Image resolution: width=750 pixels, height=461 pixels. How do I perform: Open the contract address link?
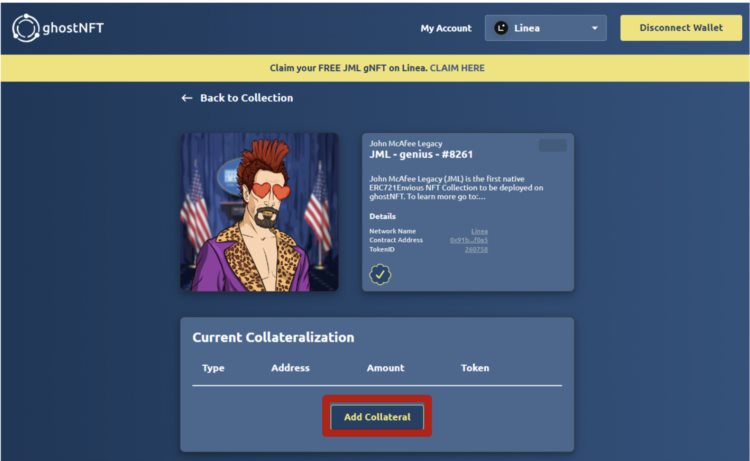[468, 240]
